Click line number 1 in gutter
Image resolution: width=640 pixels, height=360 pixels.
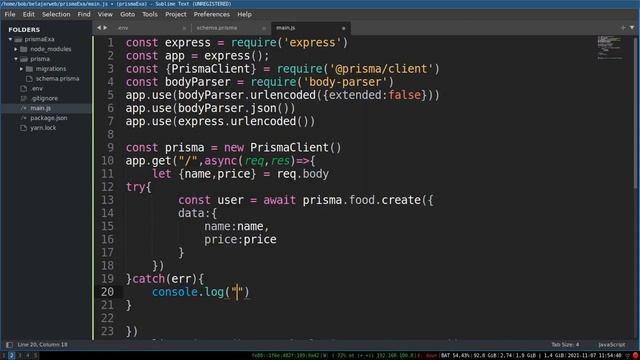pos(111,42)
